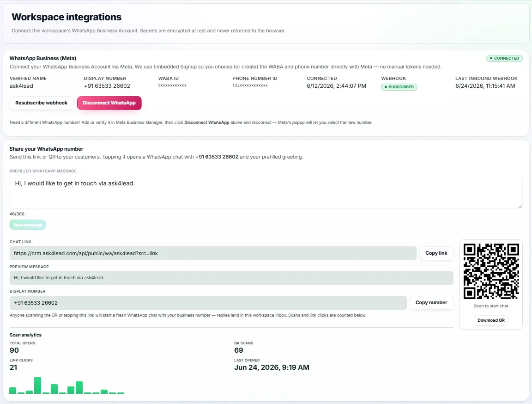
Task: Click the disabled Save message button
Action: tap(28, 225)
